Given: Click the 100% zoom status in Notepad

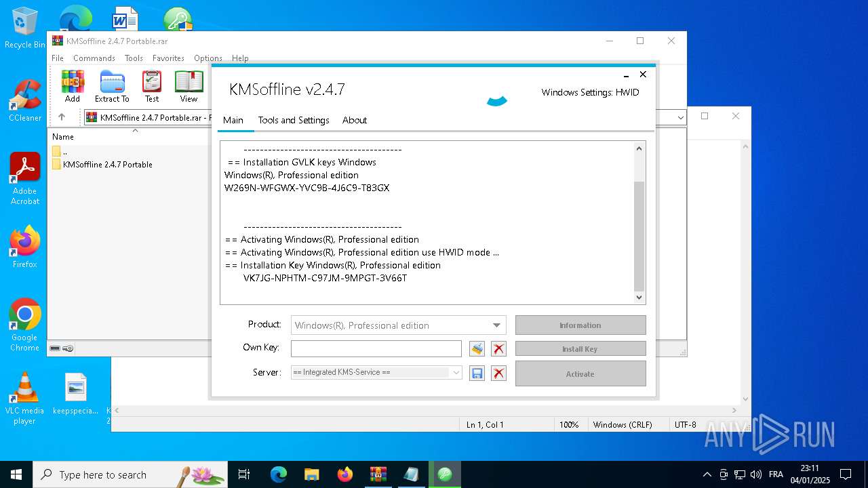Looking at the screenshot, I should (x=569, y=425).
